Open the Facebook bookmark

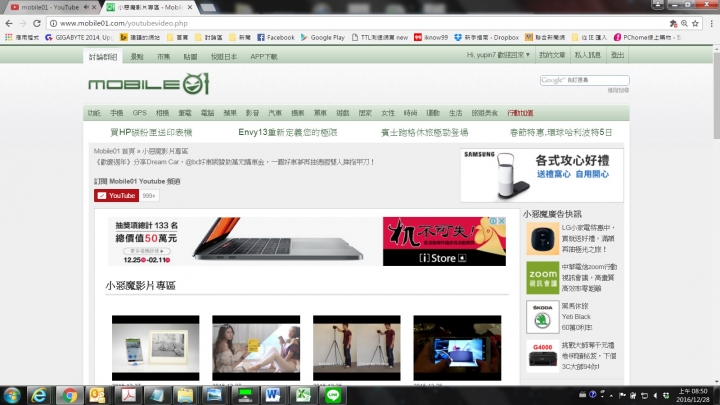[276, 37]
